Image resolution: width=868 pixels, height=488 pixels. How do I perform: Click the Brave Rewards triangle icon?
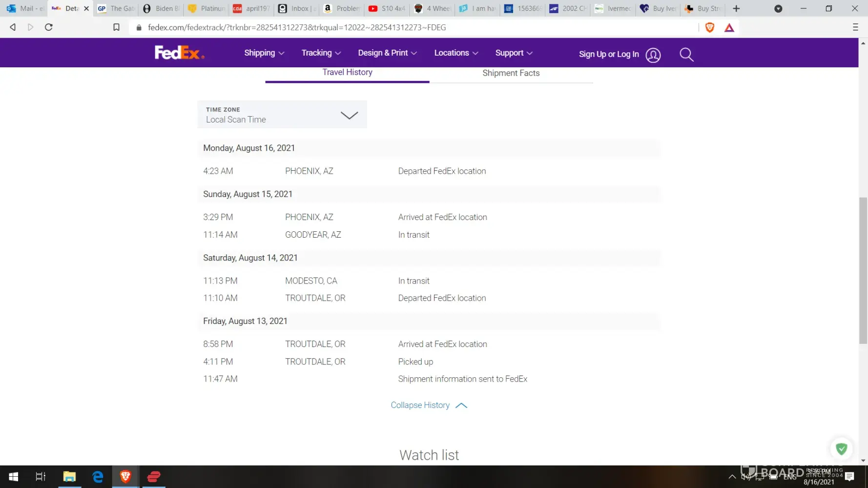tap(729, 28)
